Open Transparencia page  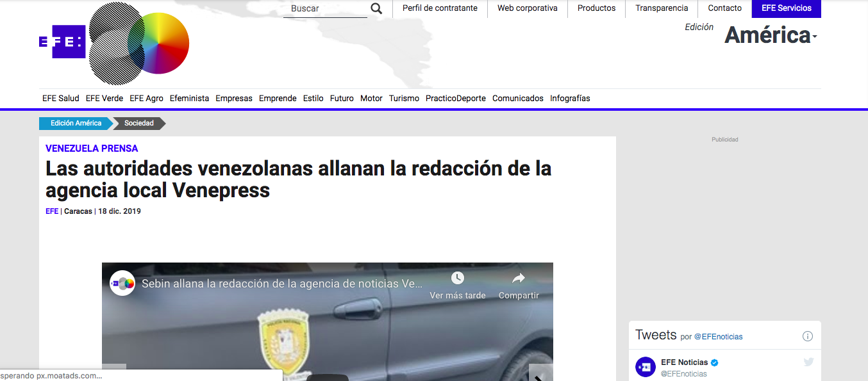click(662, 8)
